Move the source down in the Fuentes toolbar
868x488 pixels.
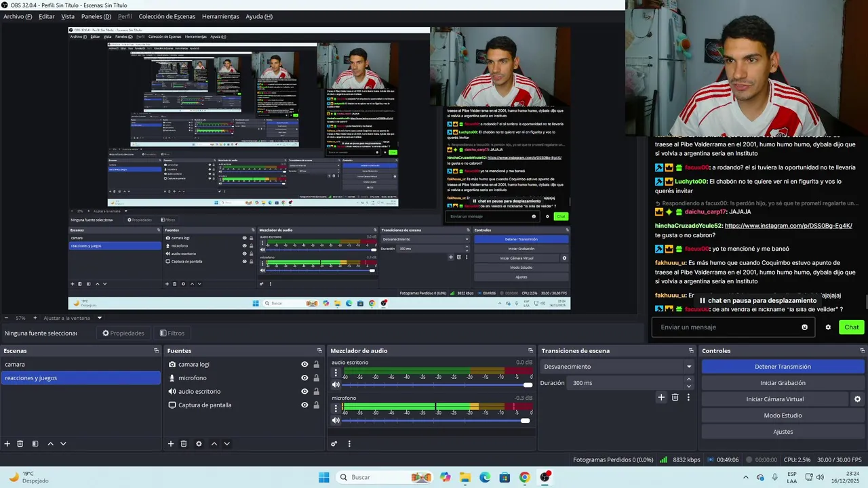pos(227,444)
